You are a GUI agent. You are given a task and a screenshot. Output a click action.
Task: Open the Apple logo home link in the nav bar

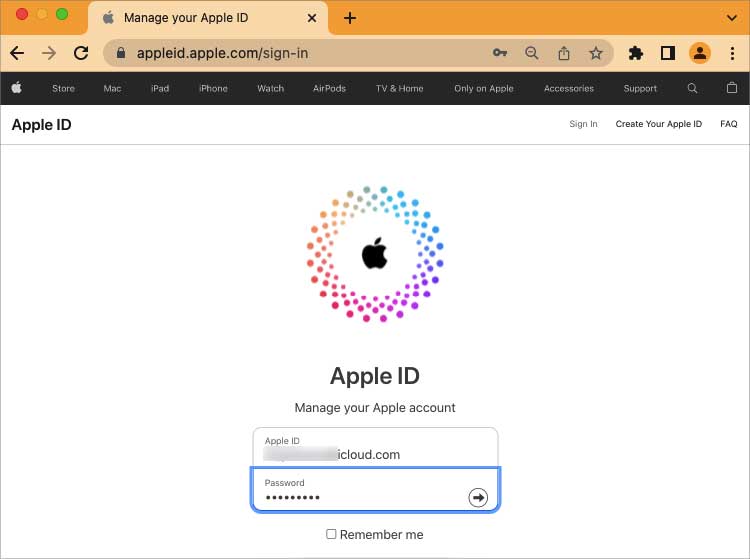click(17, 88)
